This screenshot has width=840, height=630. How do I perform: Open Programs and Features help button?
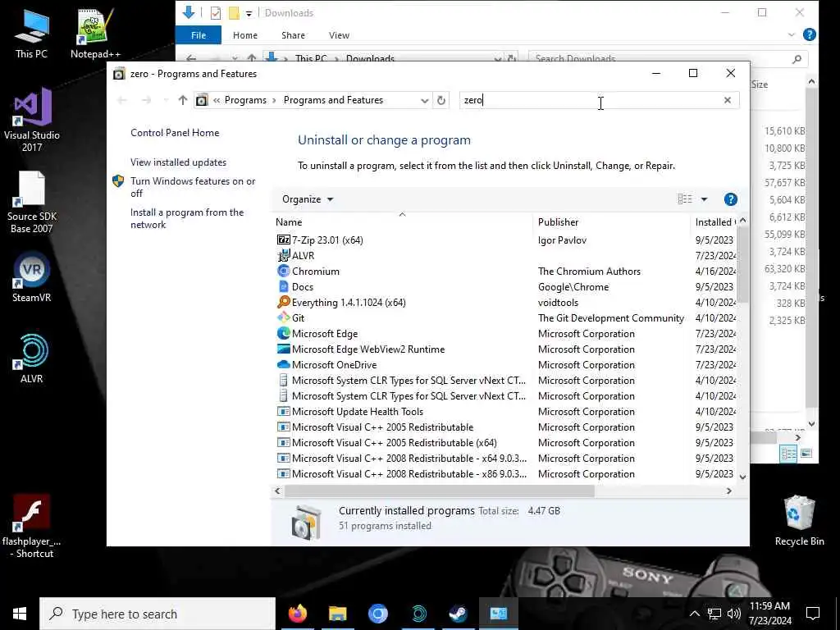(x=730, y=199)
